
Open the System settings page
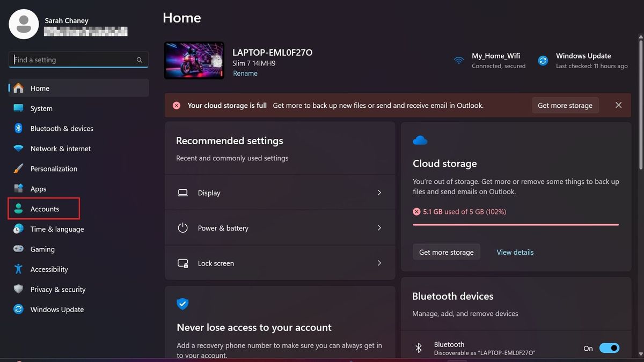[x=78, y=108]
